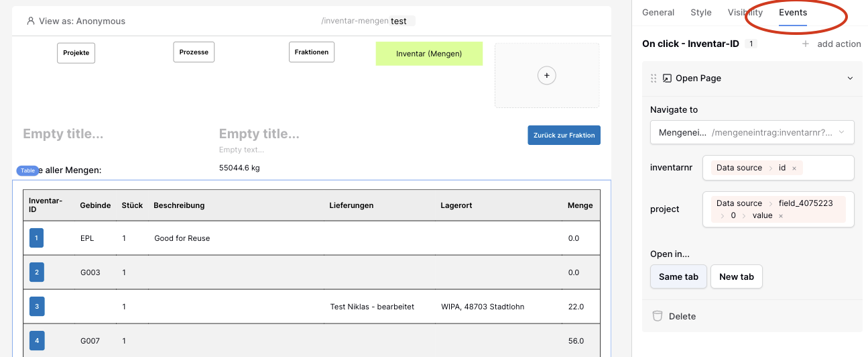Click the green Inventar (Mengen) block
The width and height of the screenshot is (868, 357).
tap(429, 54)
